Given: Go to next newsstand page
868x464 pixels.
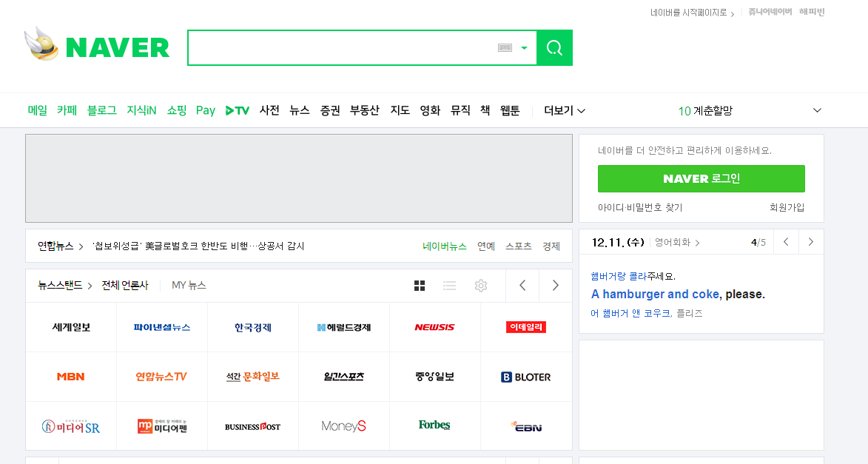Looking at the screenshot, I should click(x=556, y=286).
